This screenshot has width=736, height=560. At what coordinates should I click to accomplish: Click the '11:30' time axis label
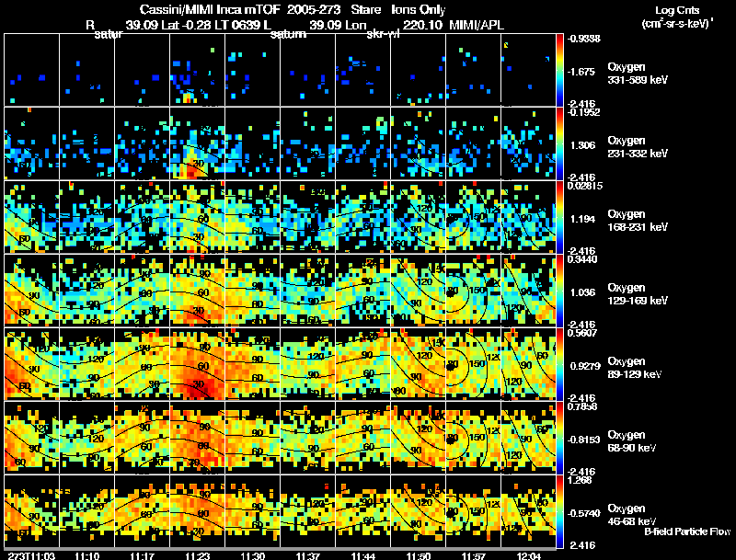coord(252,556)
